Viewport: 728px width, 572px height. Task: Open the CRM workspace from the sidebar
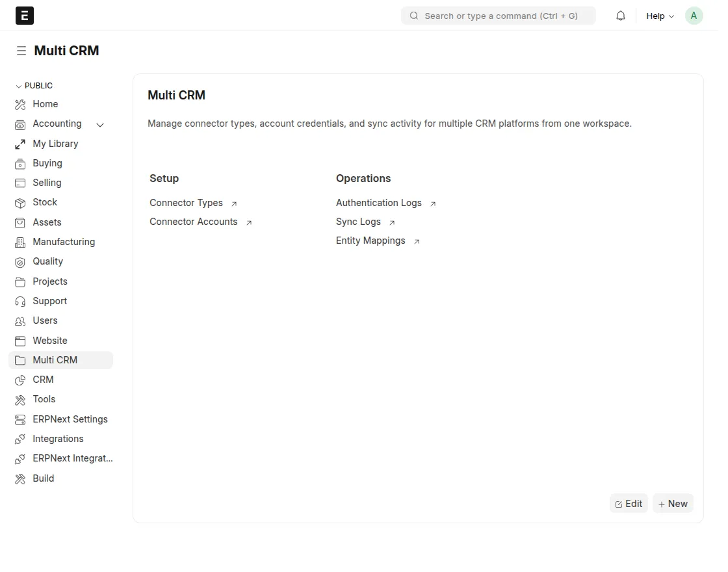coord(43,380)
